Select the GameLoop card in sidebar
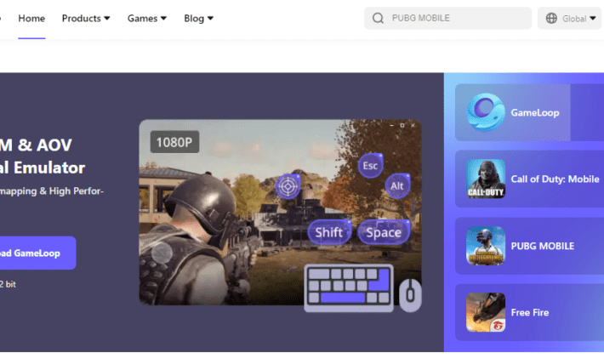Screen dimensions: 604x364 pos(529,112)
